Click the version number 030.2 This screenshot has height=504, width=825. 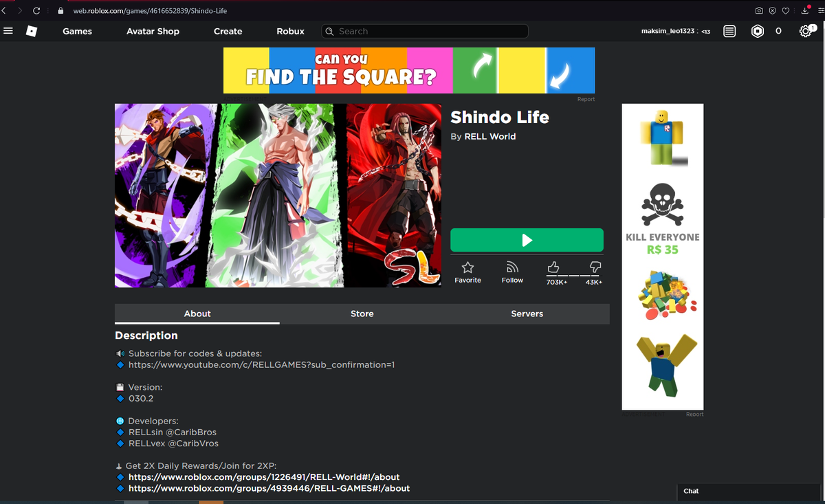tap(141, 398)
